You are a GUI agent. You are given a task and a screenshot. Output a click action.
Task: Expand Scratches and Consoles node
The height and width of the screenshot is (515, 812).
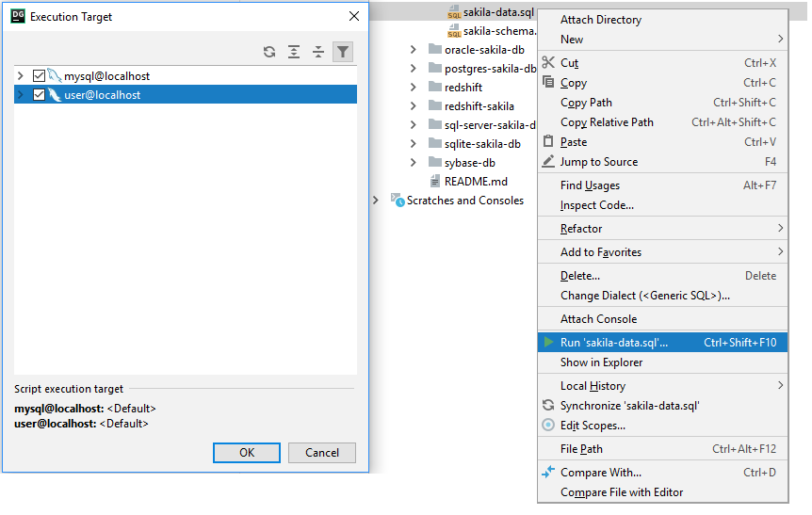click(x=376, y=201)
